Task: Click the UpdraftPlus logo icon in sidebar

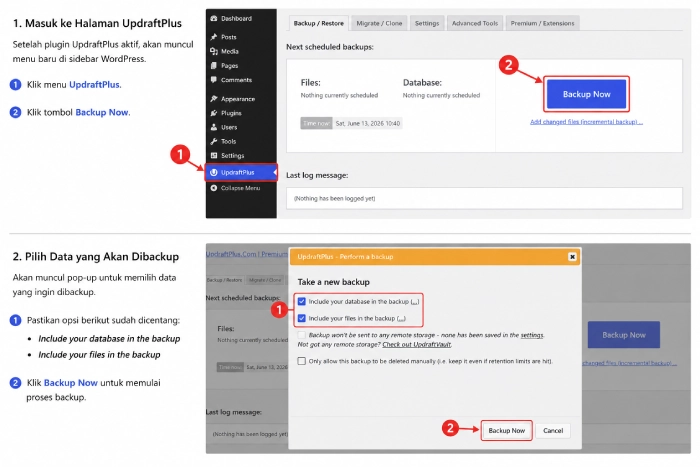Action: coord(214,172)
